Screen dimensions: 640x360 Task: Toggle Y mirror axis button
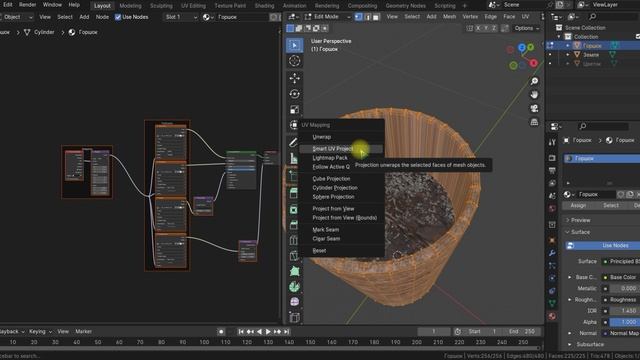[486, 28]
